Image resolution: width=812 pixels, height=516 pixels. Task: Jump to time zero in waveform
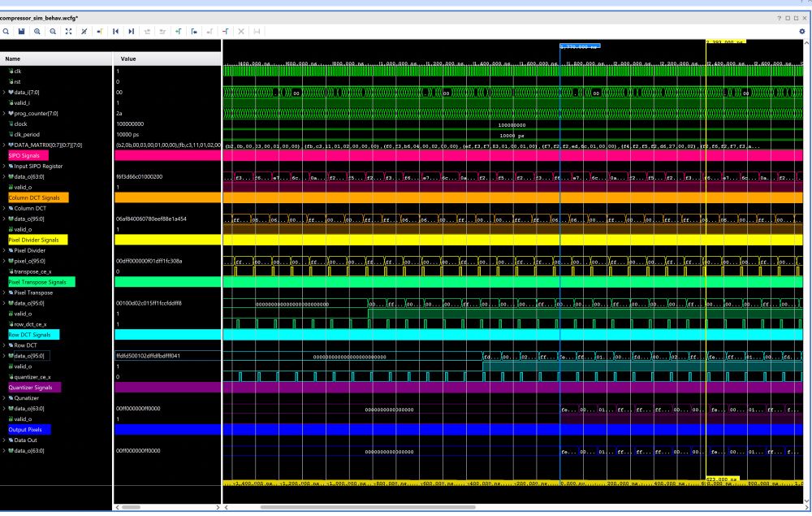coord(115,32)
